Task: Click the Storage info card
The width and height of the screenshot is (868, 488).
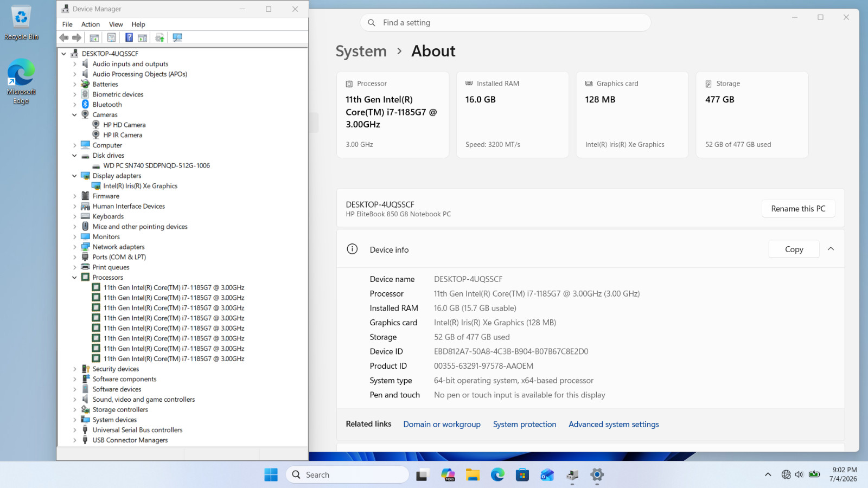Action: [x=752, y=114]
